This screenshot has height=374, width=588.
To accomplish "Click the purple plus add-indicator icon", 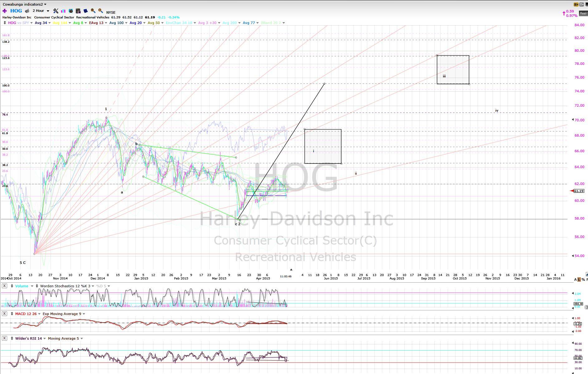I will 5,11.
